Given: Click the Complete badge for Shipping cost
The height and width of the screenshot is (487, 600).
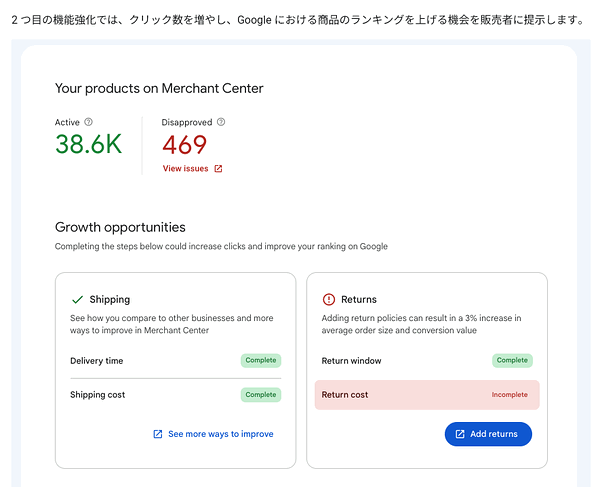Looking at the screenshot, I should click(261, 395).
